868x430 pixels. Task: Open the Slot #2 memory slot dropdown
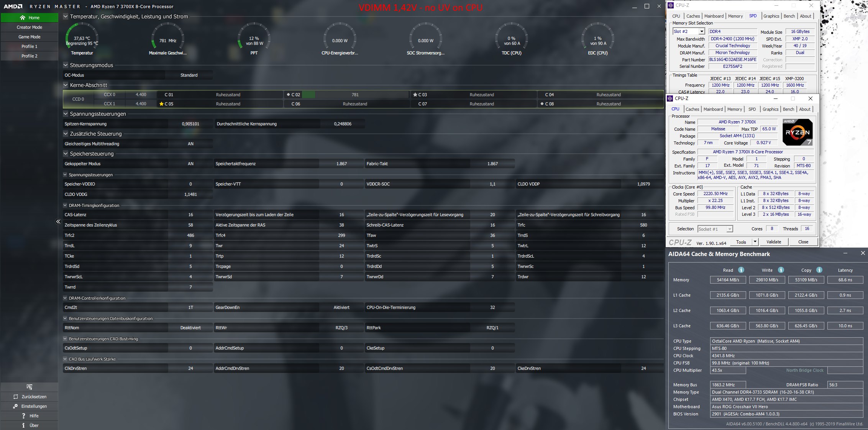(x=701, y=31)
